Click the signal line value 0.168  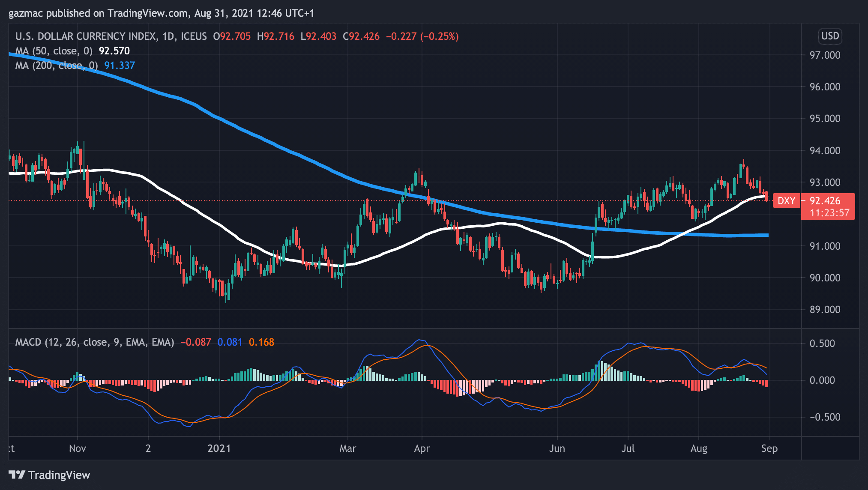(261, 342)
